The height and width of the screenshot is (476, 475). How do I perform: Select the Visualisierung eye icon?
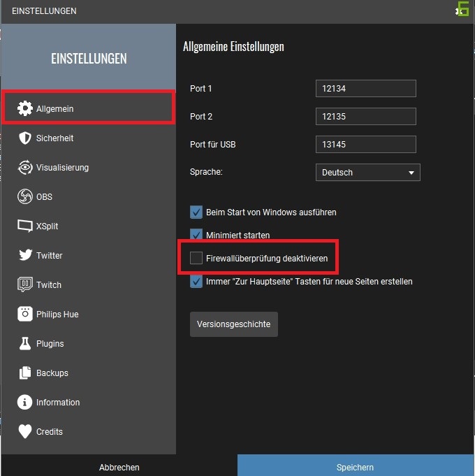point(25,168)
